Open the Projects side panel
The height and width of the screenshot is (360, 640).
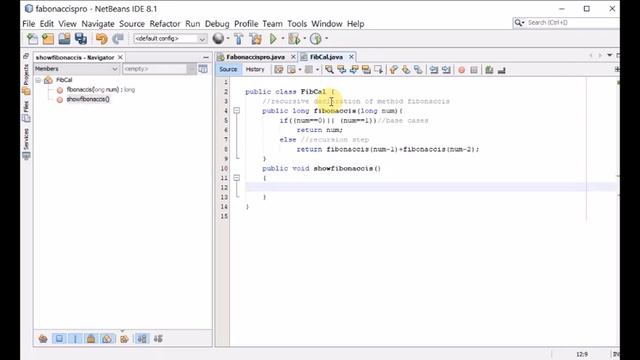tap(26, 79)
